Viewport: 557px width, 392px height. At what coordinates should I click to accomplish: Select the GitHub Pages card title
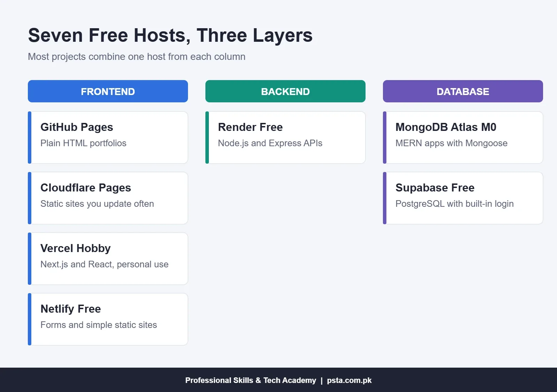click(x=77, y=127)
